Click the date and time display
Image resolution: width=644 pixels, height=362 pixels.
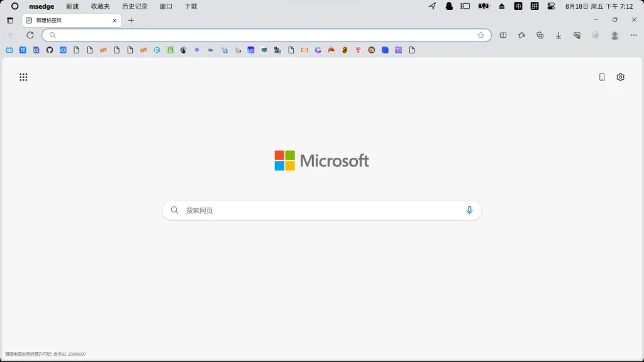599,6
